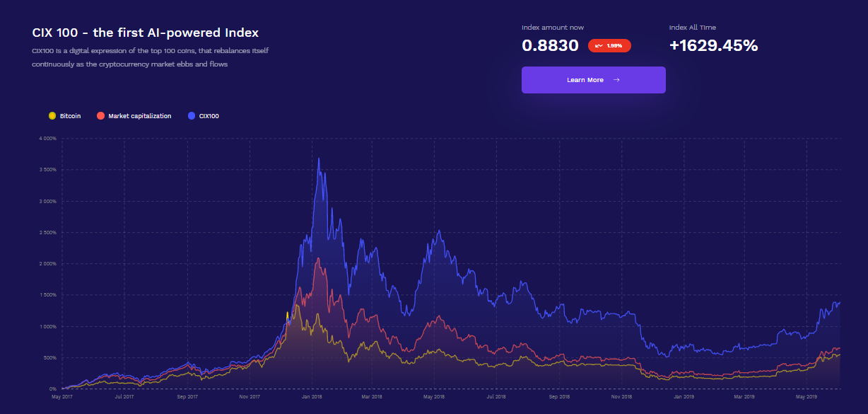Toggle Market capitalization series in legend
Screen dimensions: 868x414
coord(134,115)
